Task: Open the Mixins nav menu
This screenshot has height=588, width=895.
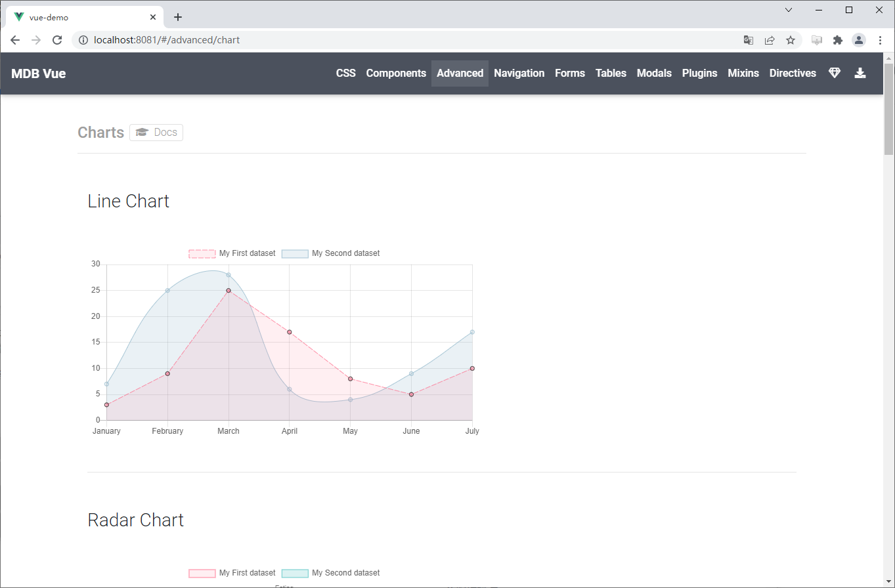Action: click(743, 73)
